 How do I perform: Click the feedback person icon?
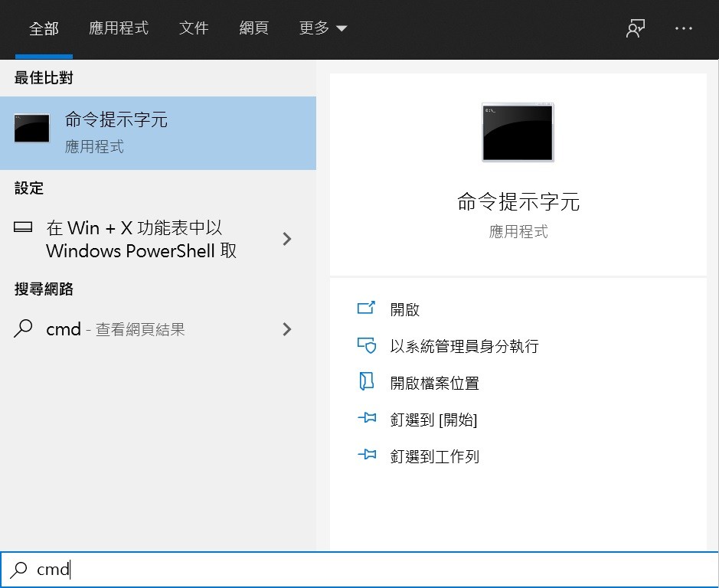tap(636, 28)
